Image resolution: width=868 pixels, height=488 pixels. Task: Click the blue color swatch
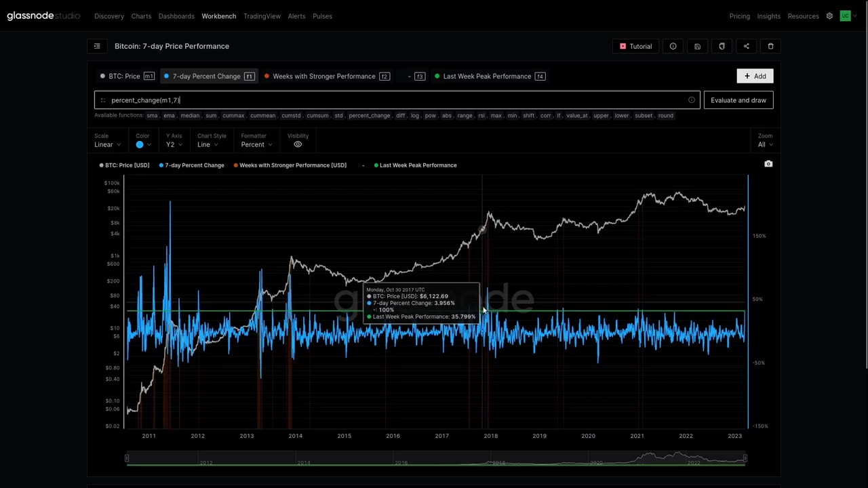[140, 144]
